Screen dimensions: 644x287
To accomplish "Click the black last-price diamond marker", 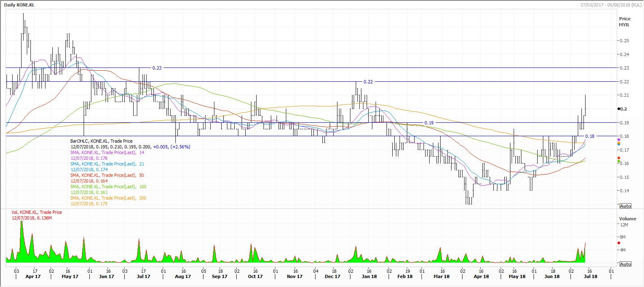I will 618,109.
